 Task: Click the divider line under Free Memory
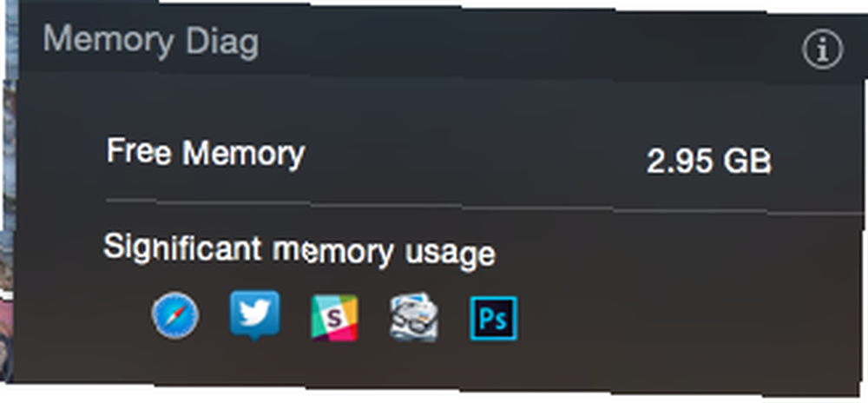[x=484, y=206]
